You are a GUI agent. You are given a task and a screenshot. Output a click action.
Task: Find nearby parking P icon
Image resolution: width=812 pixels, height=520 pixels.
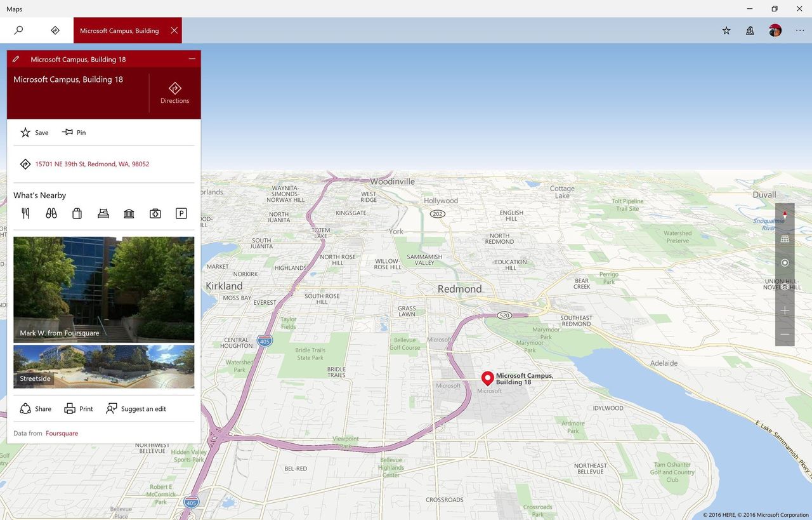tap(181, 213)
